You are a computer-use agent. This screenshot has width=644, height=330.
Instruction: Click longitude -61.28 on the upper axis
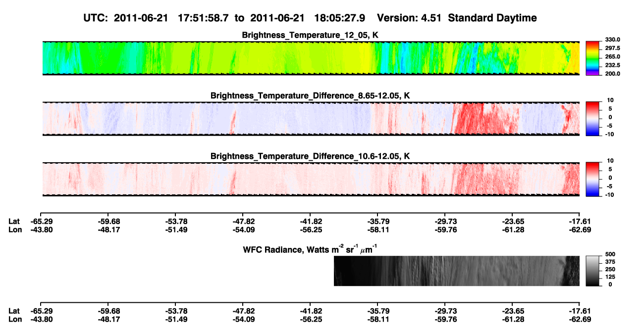[513, 230]
